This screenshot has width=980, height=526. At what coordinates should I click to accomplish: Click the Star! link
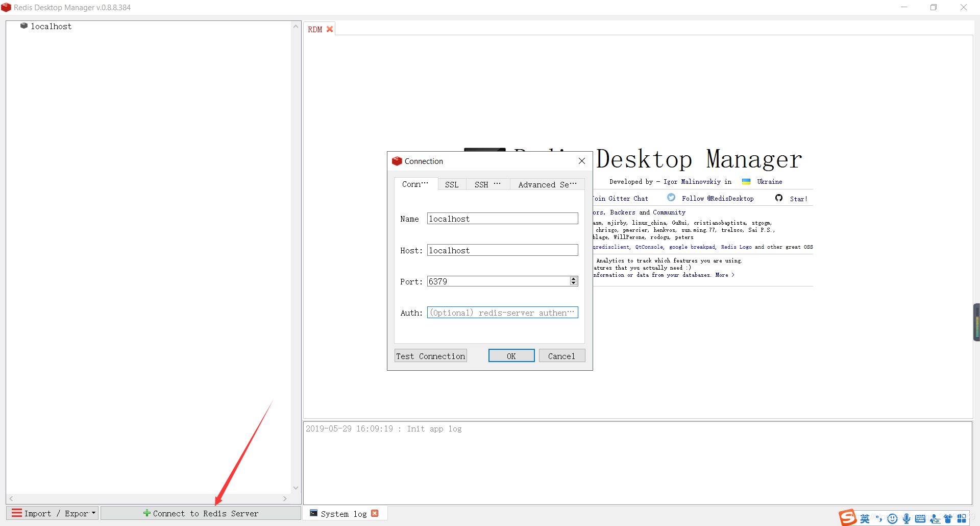[799, 199]
